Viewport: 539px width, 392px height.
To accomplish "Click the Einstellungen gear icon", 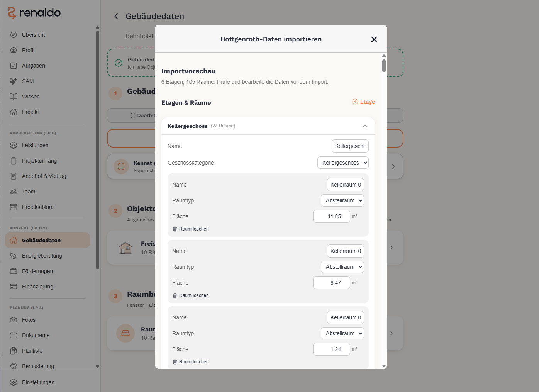I will (14, 382).
